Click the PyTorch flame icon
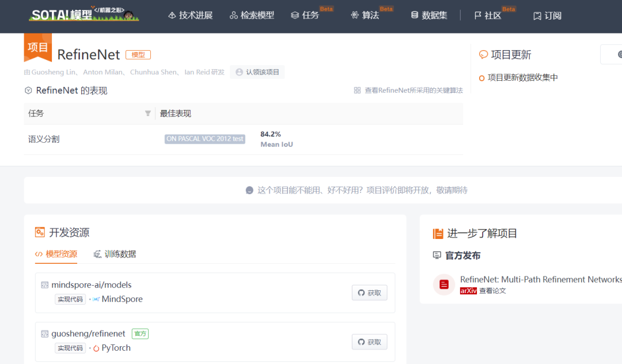622x364 pixels. pyautogui.click(x=97, y=348)
